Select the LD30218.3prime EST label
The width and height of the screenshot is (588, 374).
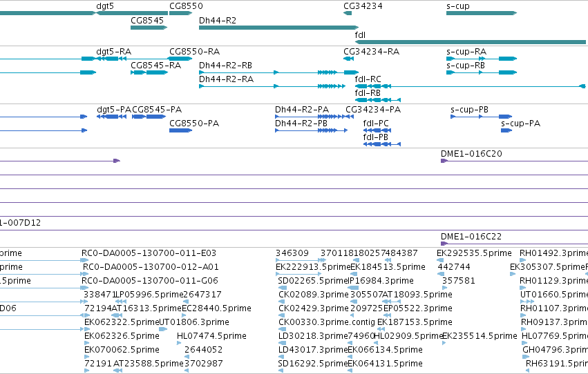click(x=313, y=336)
